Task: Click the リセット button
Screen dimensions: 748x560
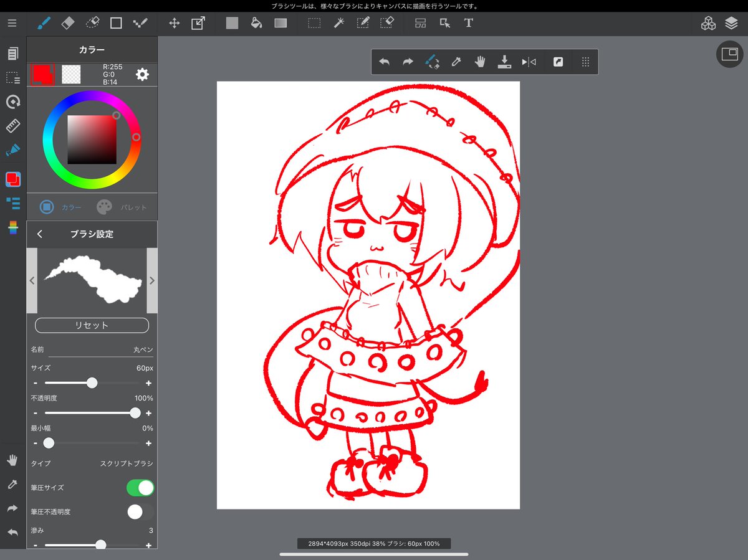Action: pyautogui.click(x=92, y=325)
